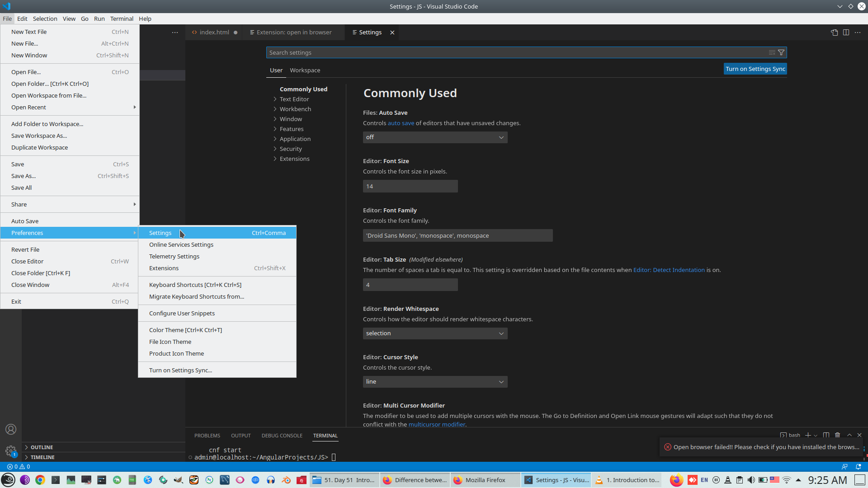Open the Render Whitespace dropdown

435,333
